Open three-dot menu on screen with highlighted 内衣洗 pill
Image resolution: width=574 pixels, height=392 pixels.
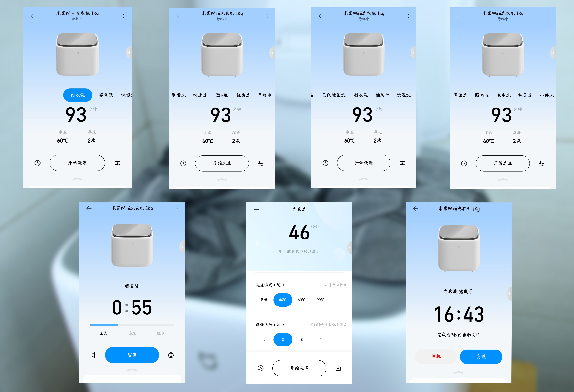[124, 16]
